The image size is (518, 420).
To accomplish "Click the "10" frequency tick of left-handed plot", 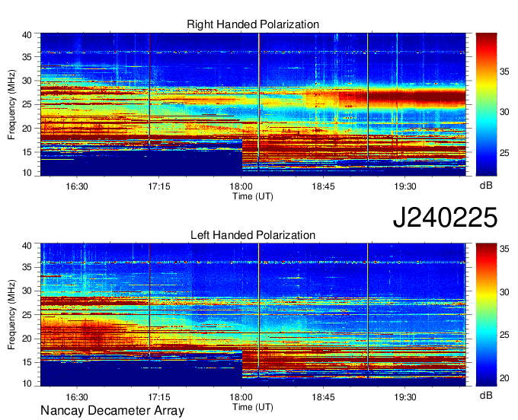I will coord(27,383).
